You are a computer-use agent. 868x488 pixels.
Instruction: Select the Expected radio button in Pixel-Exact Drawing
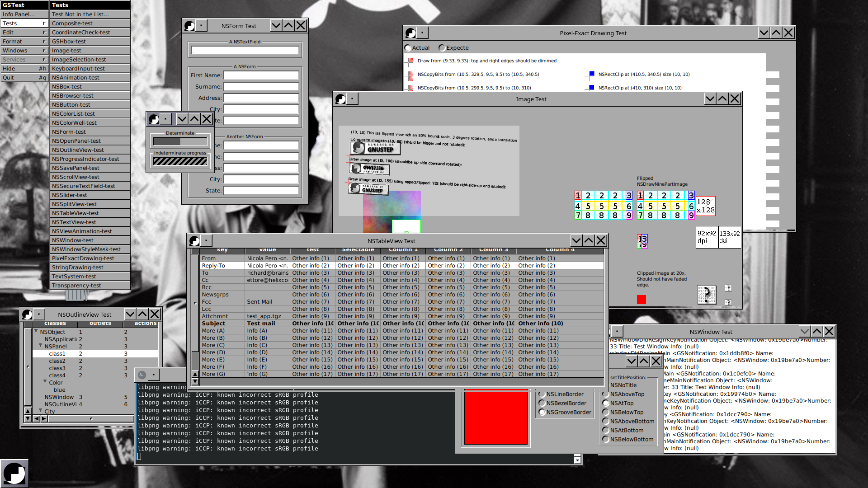click(442, 47)
